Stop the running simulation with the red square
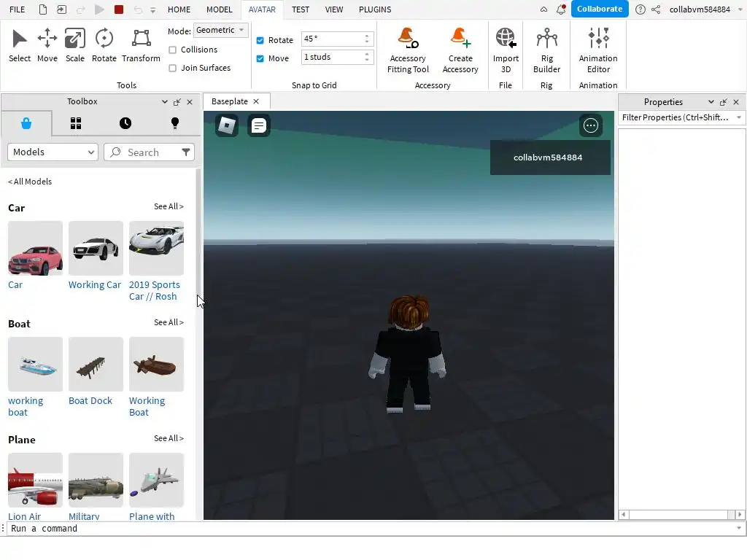The width and height of the screenshot is (747, 560). pyautogui.click(x=119, y=9)
